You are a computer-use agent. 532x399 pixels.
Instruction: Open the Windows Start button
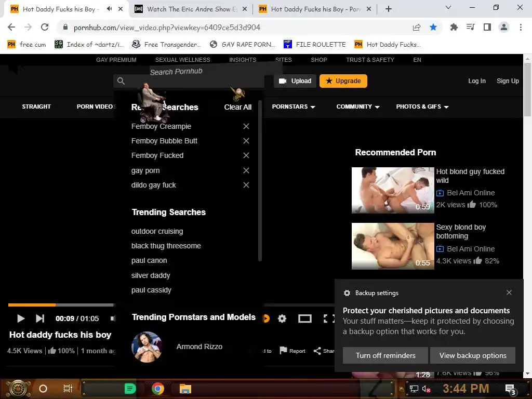18,389
